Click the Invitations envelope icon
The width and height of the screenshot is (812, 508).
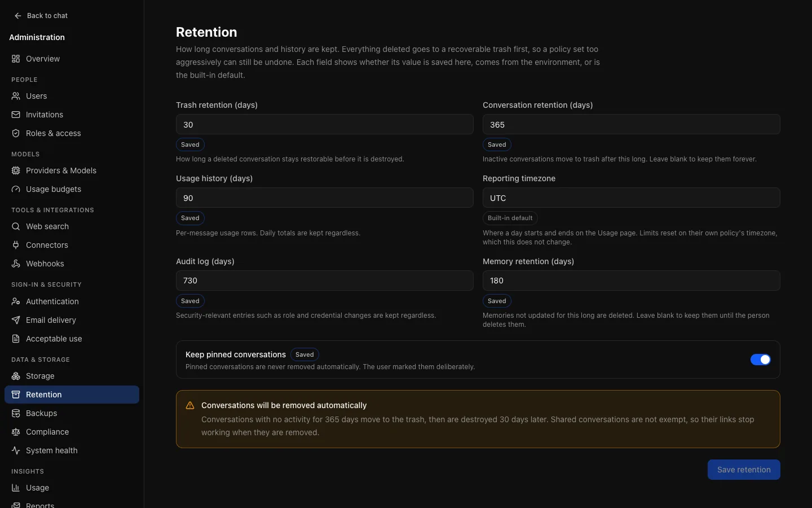tap(16, 115)
